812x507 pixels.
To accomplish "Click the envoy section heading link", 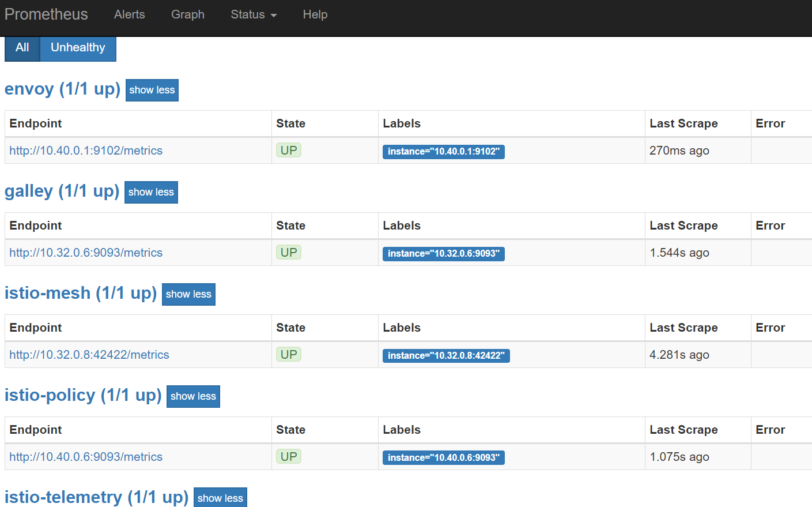I will point(62,89).
